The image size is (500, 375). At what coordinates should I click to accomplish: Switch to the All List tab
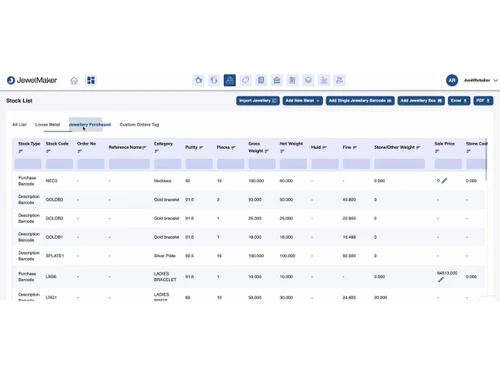pos(19,125)
